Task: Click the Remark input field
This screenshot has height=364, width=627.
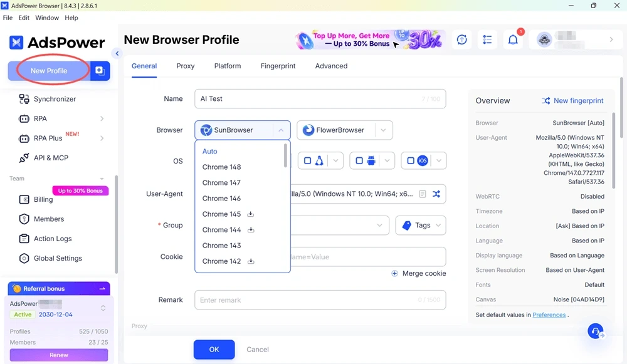Action: point(320,300)
